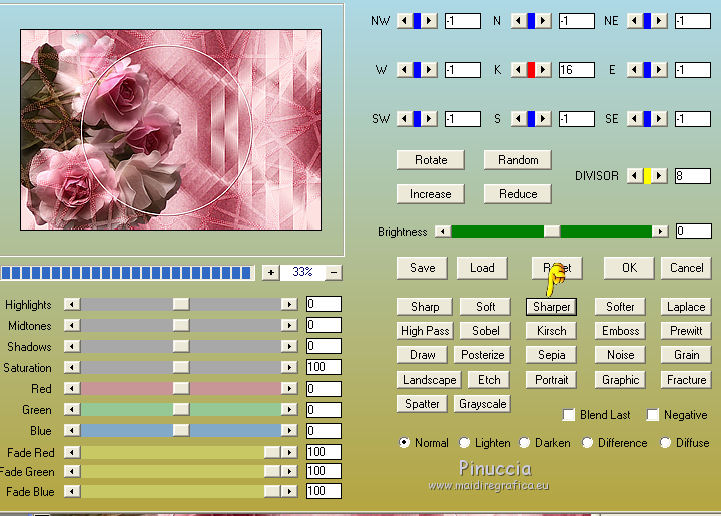Apply the Fracture preset

pyautogui.click(x=686, y=379)
